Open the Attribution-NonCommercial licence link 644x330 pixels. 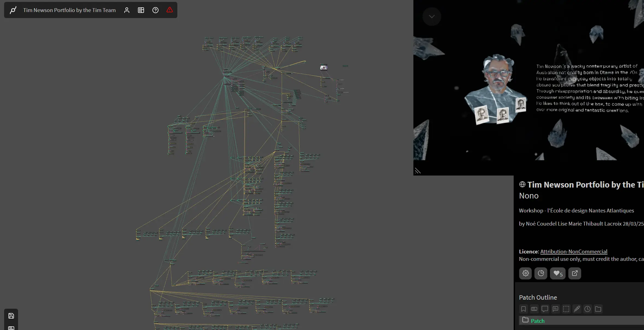(574, 252)
